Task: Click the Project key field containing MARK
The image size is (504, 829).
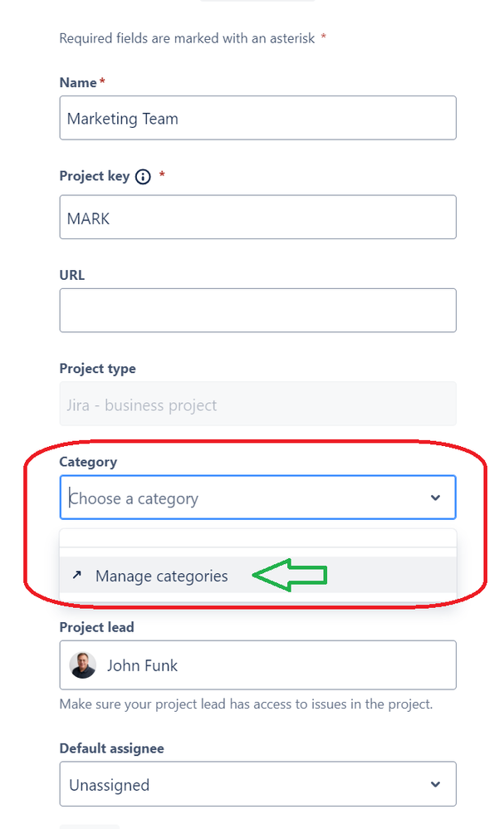Action: point(257,217)
